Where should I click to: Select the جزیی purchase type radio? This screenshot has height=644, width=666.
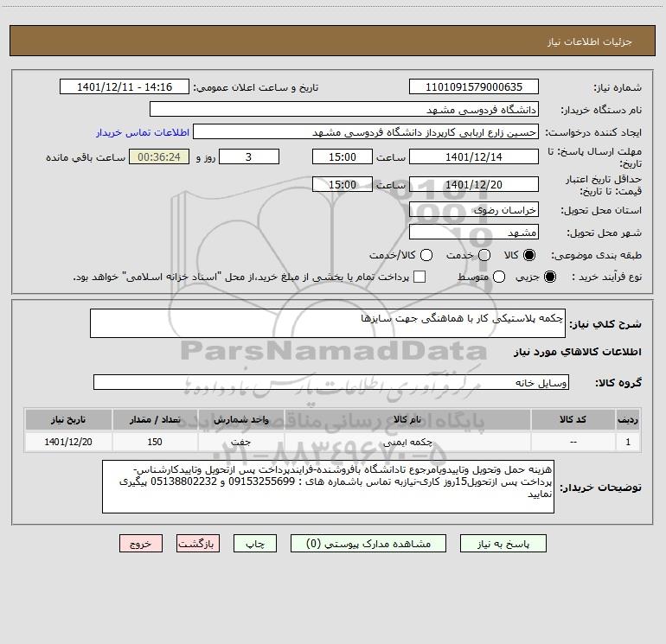click(x=550, y=277)
